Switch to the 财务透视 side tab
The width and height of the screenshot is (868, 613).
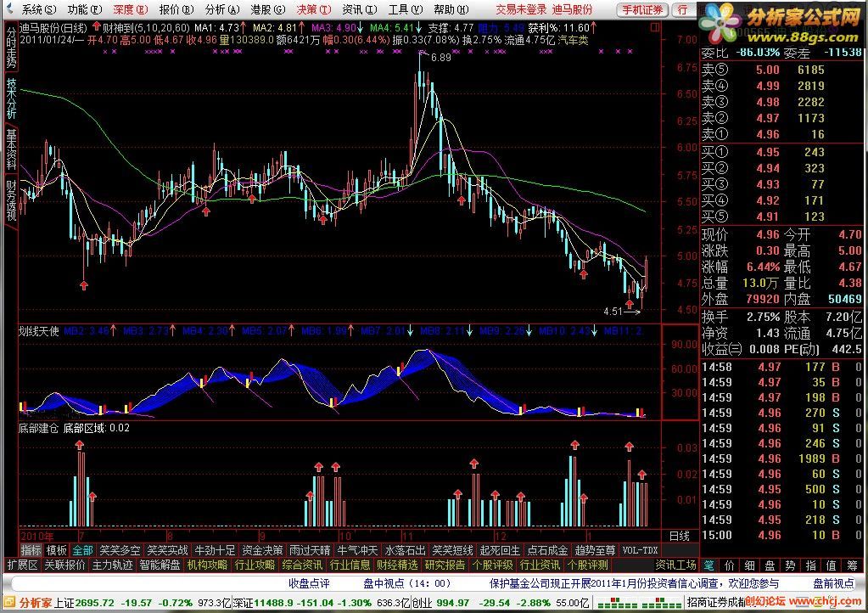pyautogui.click(x=11, y=200)
